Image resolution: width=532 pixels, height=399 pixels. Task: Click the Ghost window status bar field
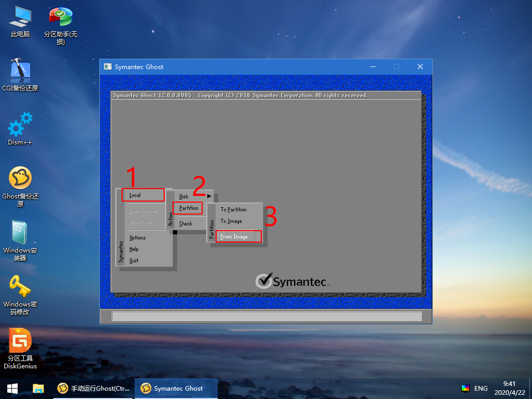pos(267,316)
